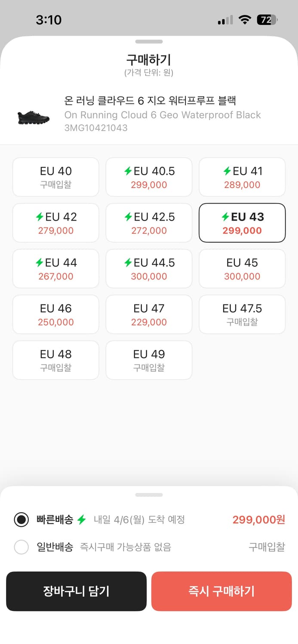Tap the Wi-Fi icon in status bar

coord(245,20)
